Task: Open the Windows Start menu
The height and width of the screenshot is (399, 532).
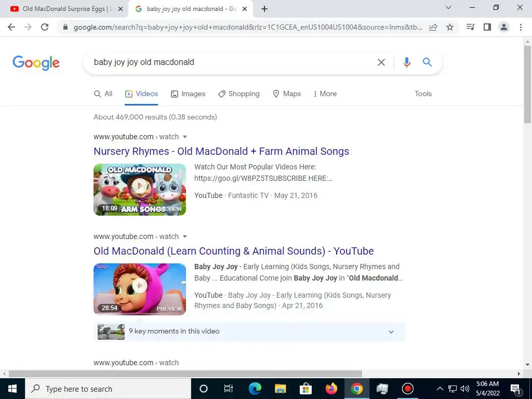Action: [x=12, y=389]
